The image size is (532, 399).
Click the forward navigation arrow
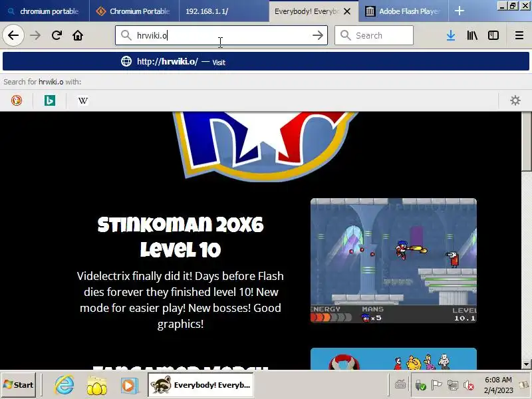click(35, 35)
